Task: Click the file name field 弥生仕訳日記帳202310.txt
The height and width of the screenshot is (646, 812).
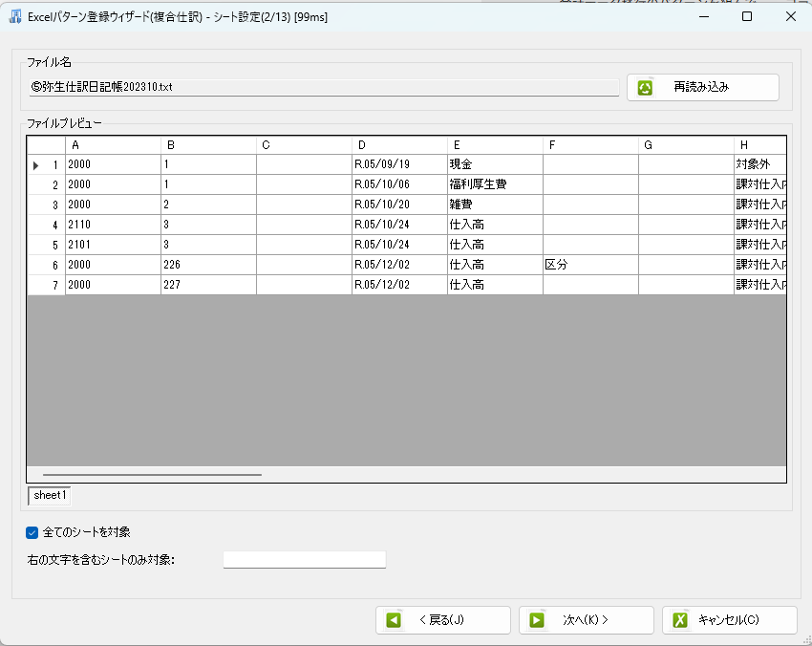Action: (x=324, y=87)
